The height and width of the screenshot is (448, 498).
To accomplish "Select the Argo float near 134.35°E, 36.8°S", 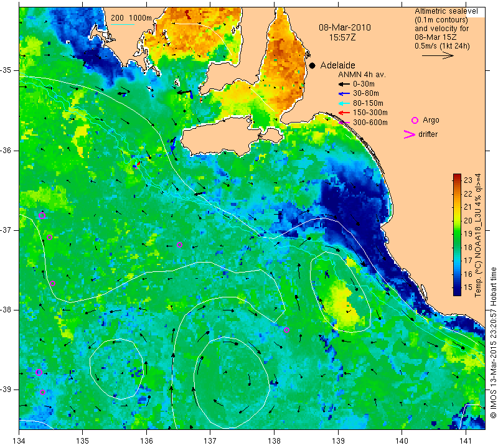I will pyautogui.click(x=42, y=216).
